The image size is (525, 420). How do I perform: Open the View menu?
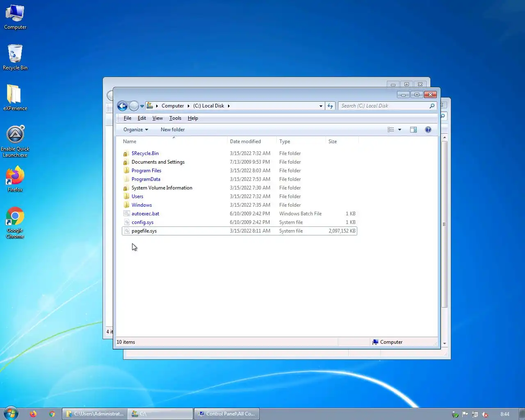[157, 118]
